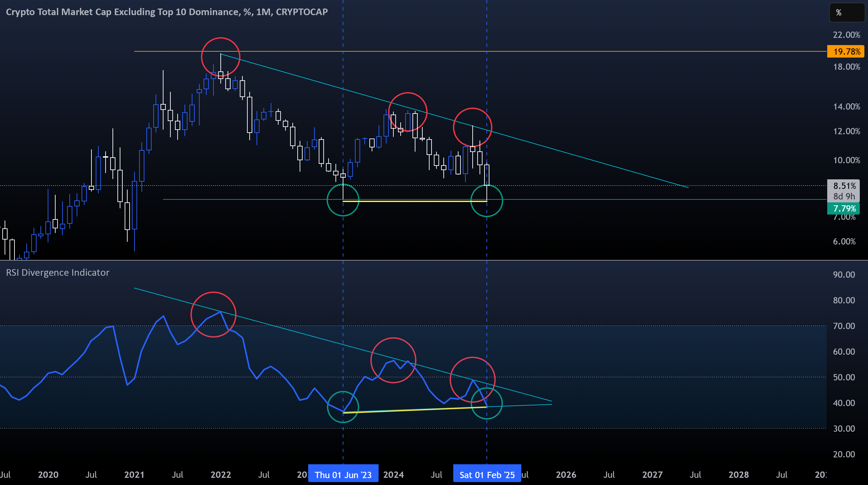The height and width of the screenshot is (485, 868).
Task: Click the 2026 label on the time axis
Action: (x=566, y=474)
